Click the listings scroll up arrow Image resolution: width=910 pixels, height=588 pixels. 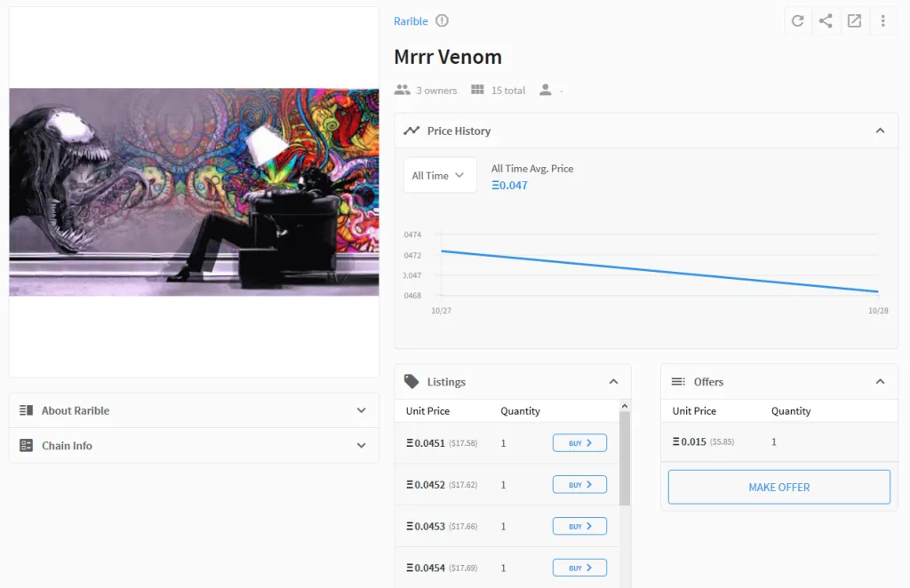click(x=625, y=406)
